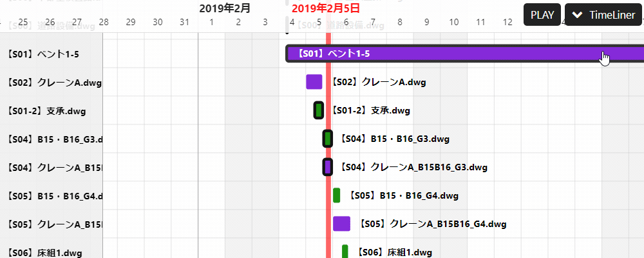644x258 pixels.
Task: Select the purple 【S05】クレーンA_B15B16_G4.dwg task block
Action: [x=341, y=224]
